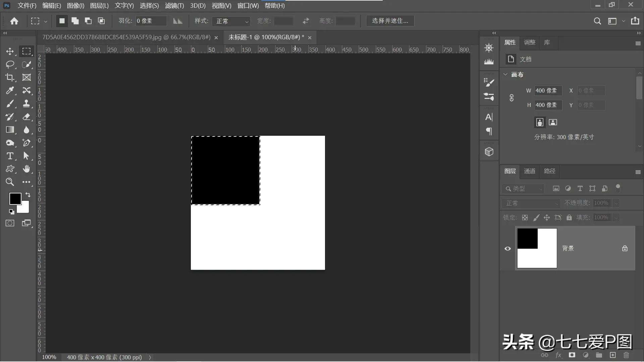Screen dimensions: 644x362
Task: Select the Healing/Patch tool
Action: point(26,90)
